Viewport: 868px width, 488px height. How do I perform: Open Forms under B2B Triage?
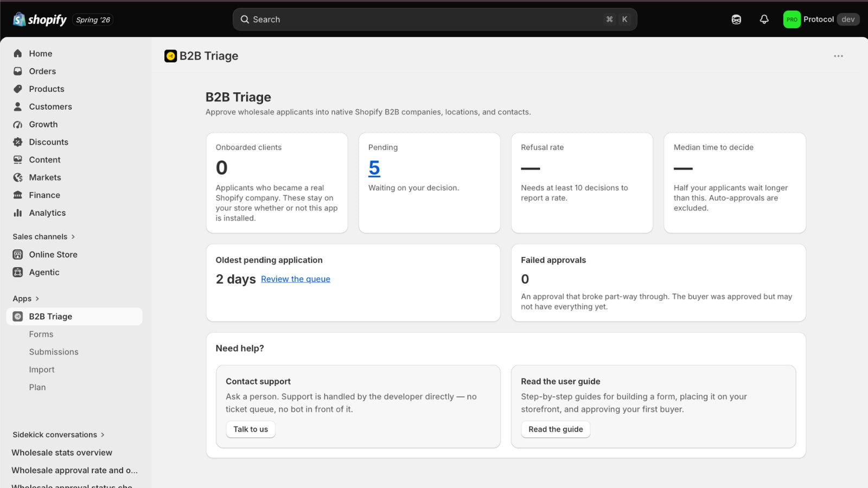pyautogui.click(x=41, y=335)
